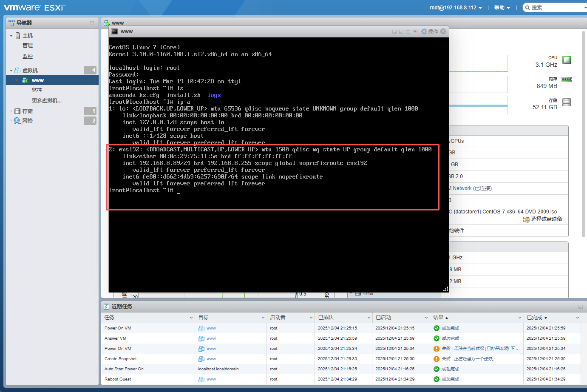The width and height of the screenshot is (587, 392).
Task: Click the 存储 count badge 1
Action: pos(90,111)
